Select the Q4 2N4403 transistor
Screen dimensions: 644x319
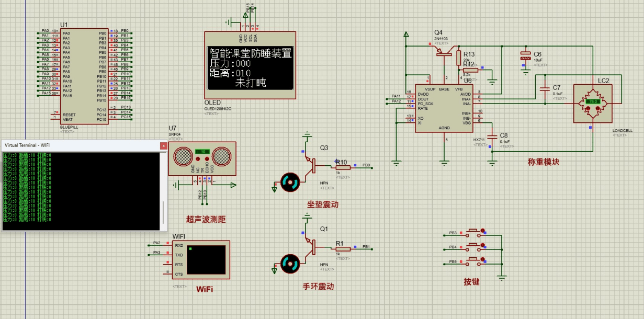(x=445, y=51)
